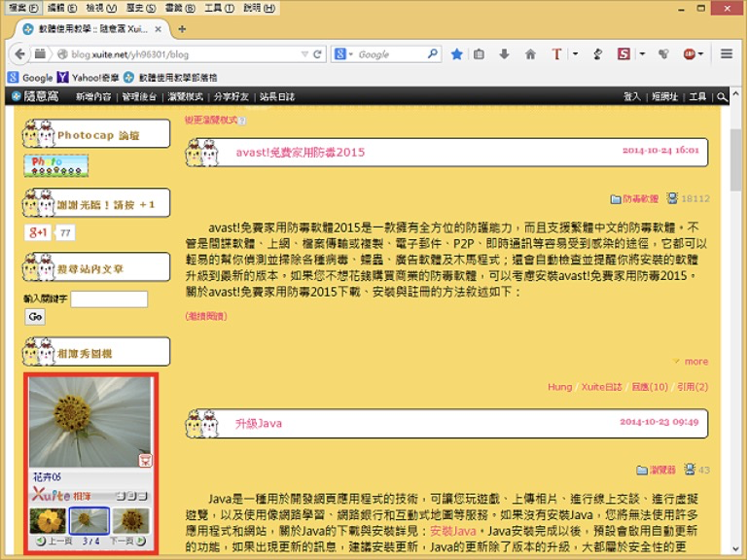
Task: Click the Go search button
Action: (35, 317)
